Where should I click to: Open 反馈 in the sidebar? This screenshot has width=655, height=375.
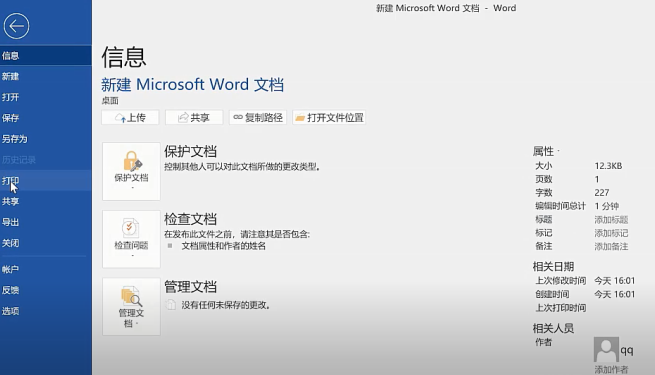pyautogui.click(x=46, y=290)
